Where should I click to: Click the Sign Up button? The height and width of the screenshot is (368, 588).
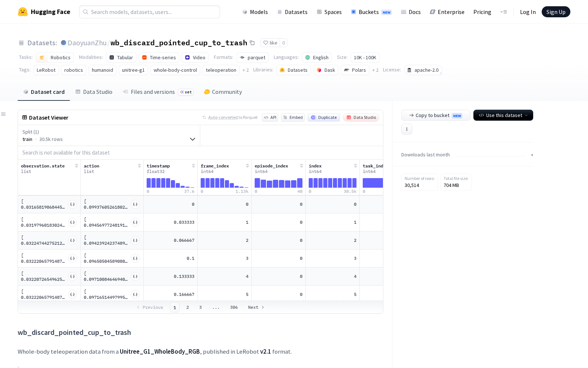[556, 12]
